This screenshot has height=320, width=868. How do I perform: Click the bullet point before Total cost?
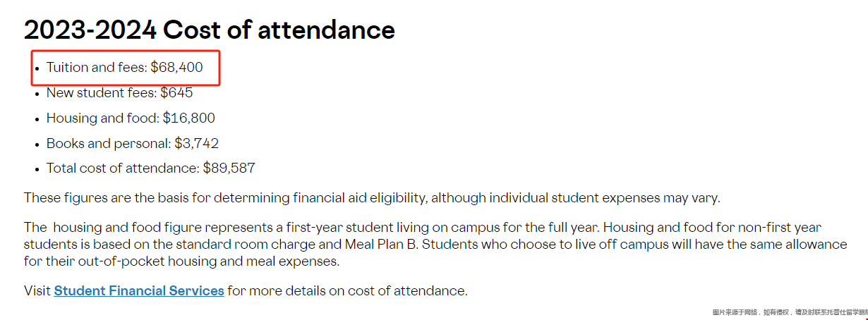pyautogui.click(x=37, y=169)
